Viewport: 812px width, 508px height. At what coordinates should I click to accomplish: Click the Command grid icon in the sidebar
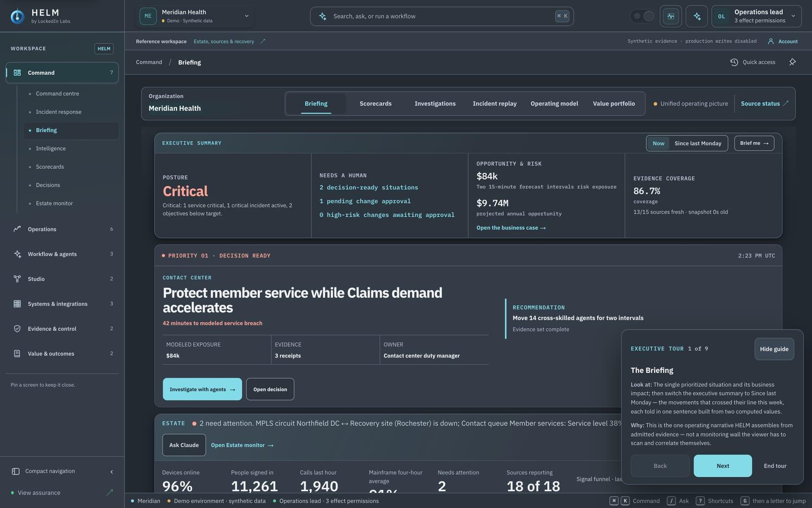coord(17,73)
